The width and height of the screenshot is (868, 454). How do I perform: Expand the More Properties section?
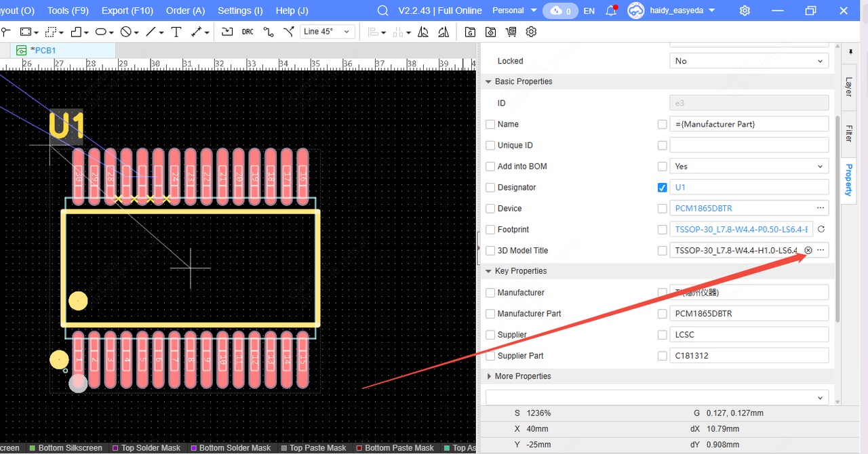(522, 376)
